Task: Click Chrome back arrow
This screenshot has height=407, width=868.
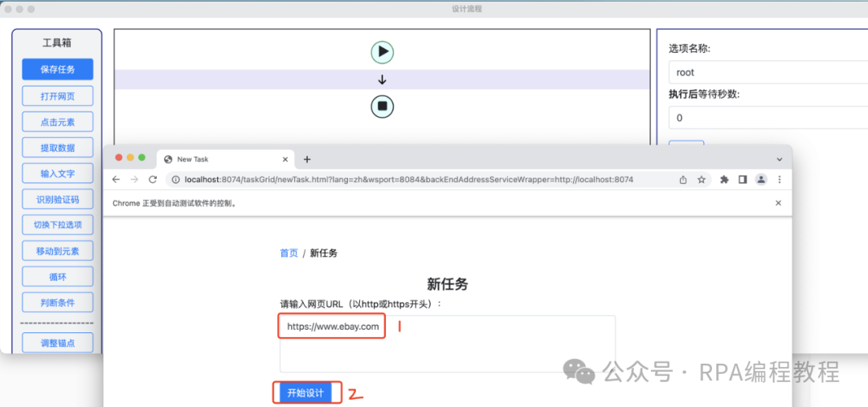Action: [116, 179]
